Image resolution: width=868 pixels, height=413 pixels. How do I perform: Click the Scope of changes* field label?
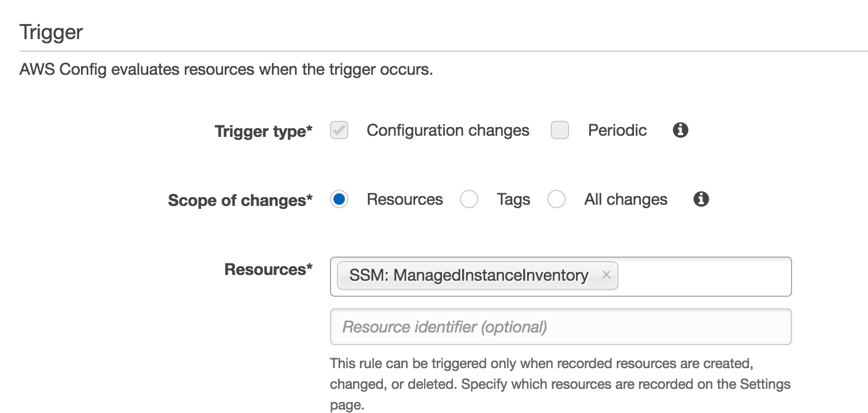tap(240, 201)
